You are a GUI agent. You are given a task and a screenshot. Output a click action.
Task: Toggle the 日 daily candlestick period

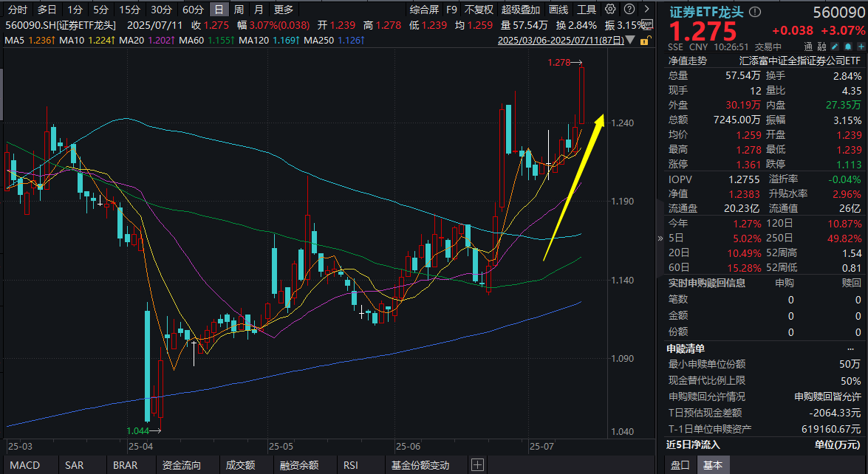(x=219, y=10)
